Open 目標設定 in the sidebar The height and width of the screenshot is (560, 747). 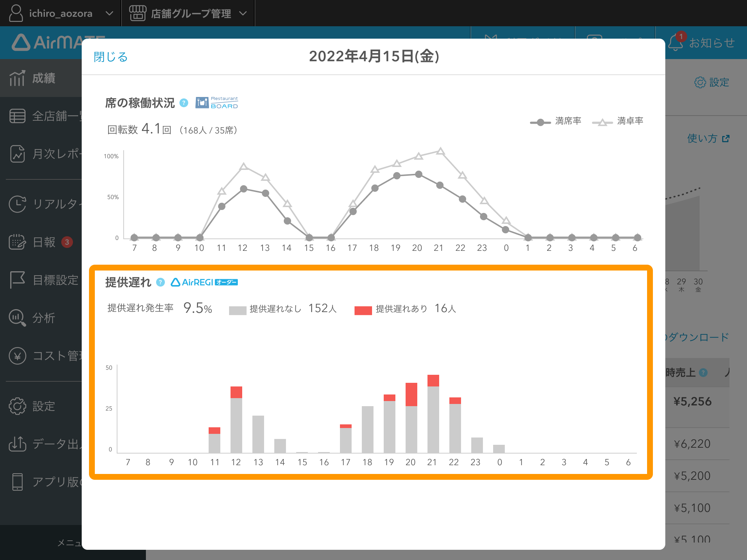click(41, 280)
